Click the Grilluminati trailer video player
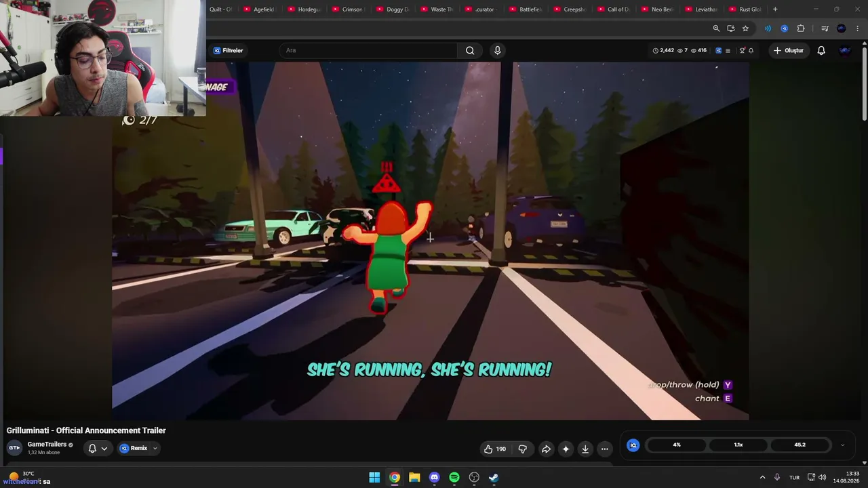This screenshot has width=868, height=488. (x=431, y=241)
